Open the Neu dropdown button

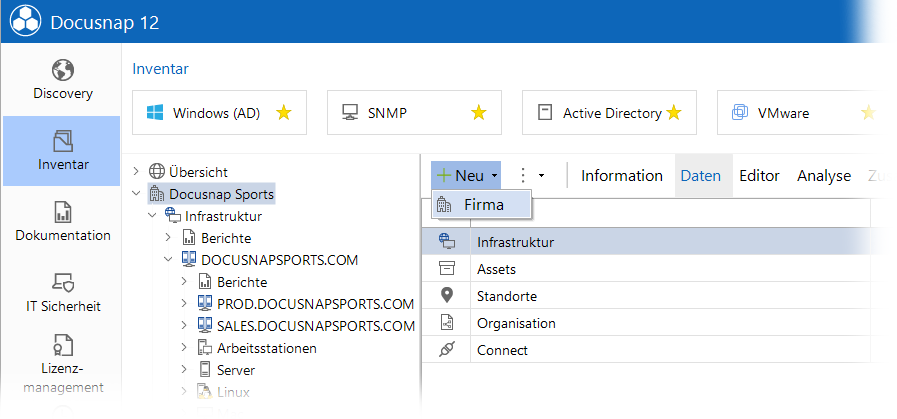466,175
